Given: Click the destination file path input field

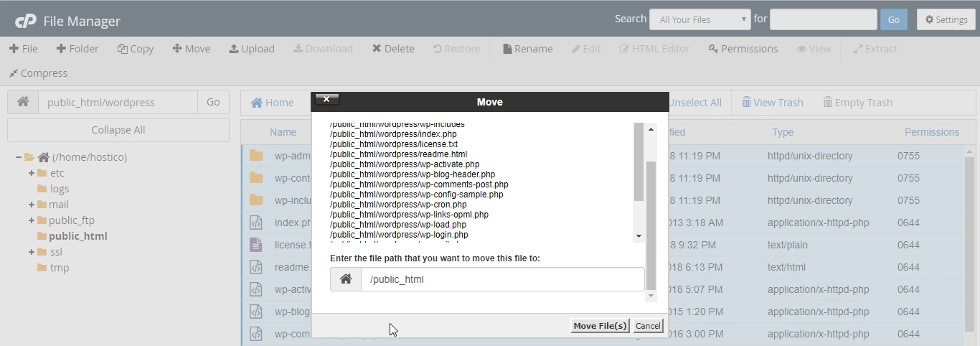Looking at the screenshot, I should pyautogui.click(x=502, y=279).
